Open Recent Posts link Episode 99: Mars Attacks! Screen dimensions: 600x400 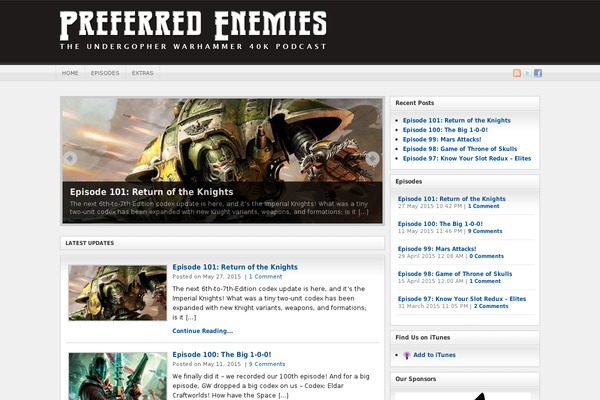(x=442, y=140)
